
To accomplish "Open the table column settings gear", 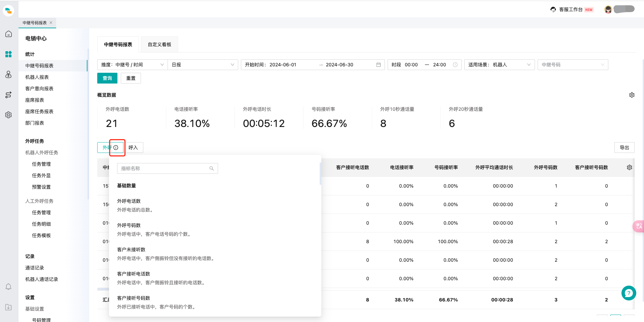I will click(x=630, y=167).
